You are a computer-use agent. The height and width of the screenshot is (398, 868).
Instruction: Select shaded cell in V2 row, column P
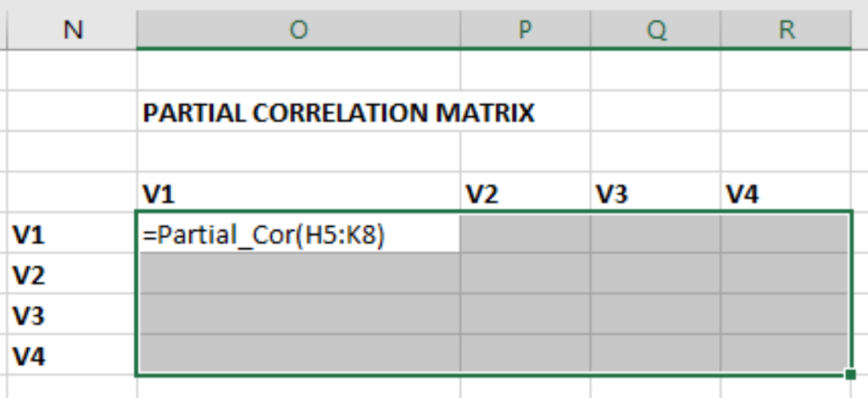tap(526, 274)
